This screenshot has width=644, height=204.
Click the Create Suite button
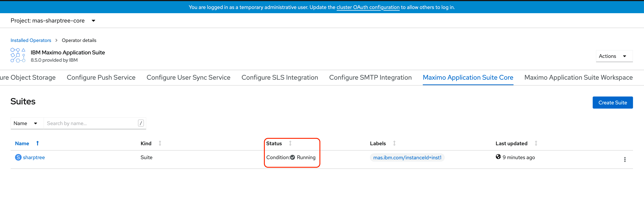point(612,103)
